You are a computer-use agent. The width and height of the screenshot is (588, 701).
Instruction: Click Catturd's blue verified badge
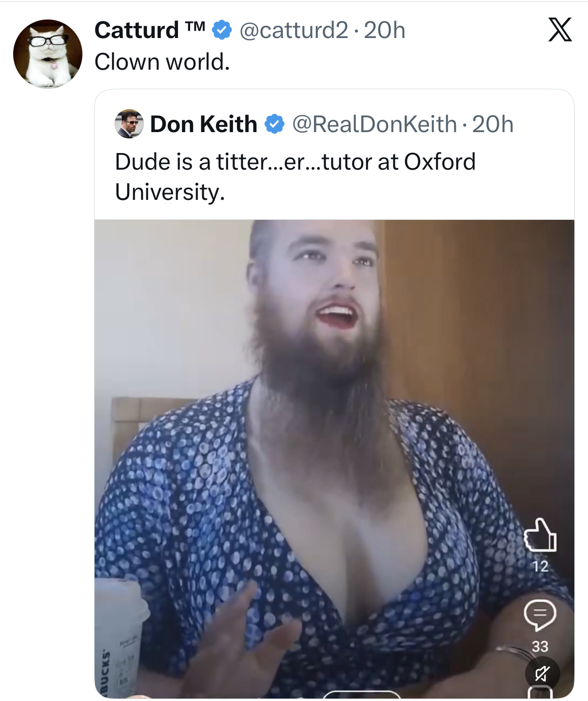pos(222,30)
